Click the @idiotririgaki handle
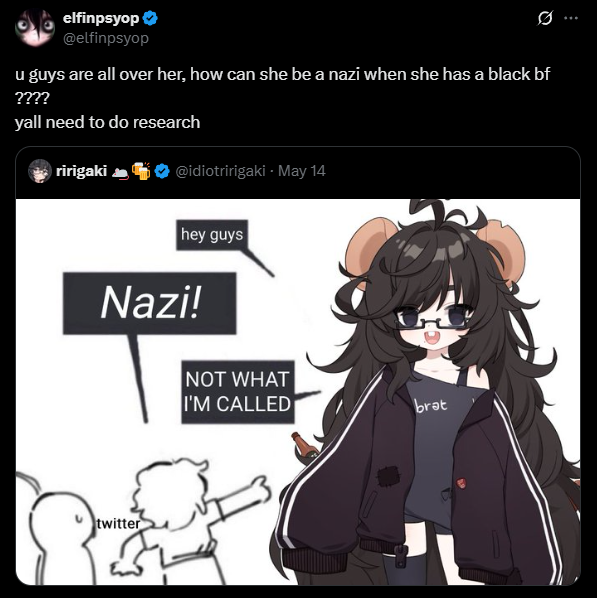 click(220, 171)
